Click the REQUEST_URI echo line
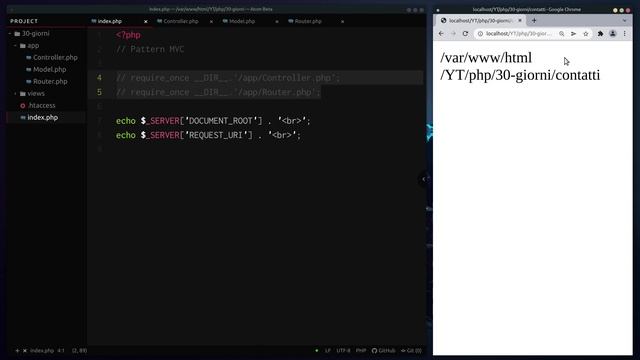 tap(208, 135)
